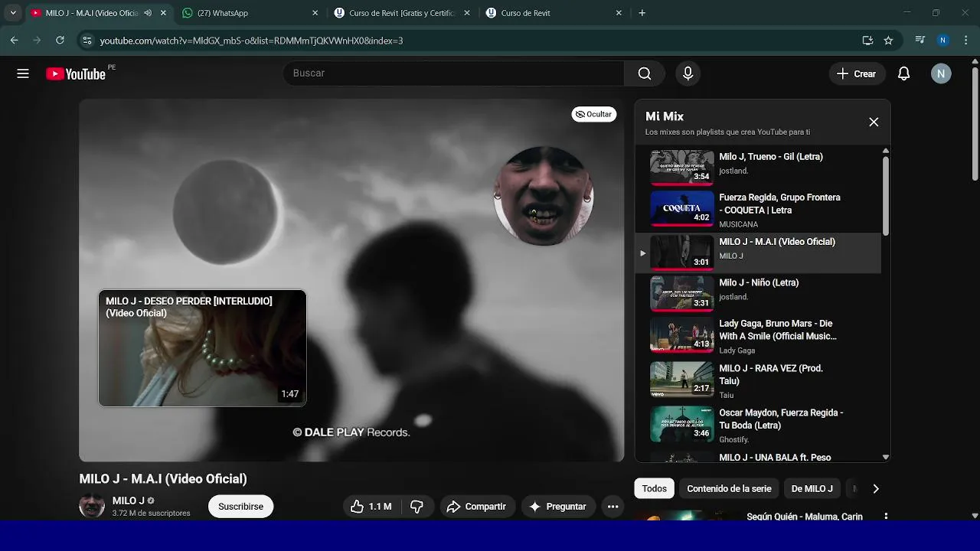Hide the end-screen cards with Ocultar
The image size is (980, 551).
click(593, 114)
